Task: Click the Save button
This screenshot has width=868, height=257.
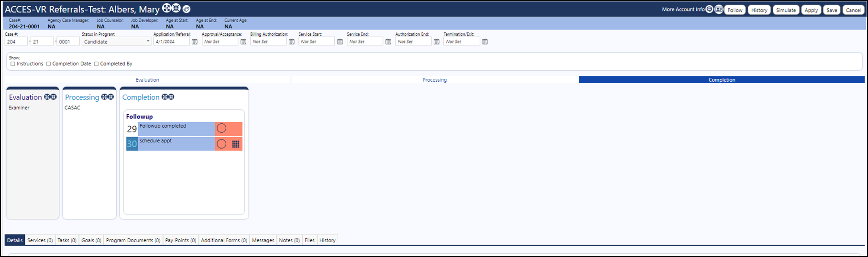Action: pyautogui.click(x=832, y=10)
